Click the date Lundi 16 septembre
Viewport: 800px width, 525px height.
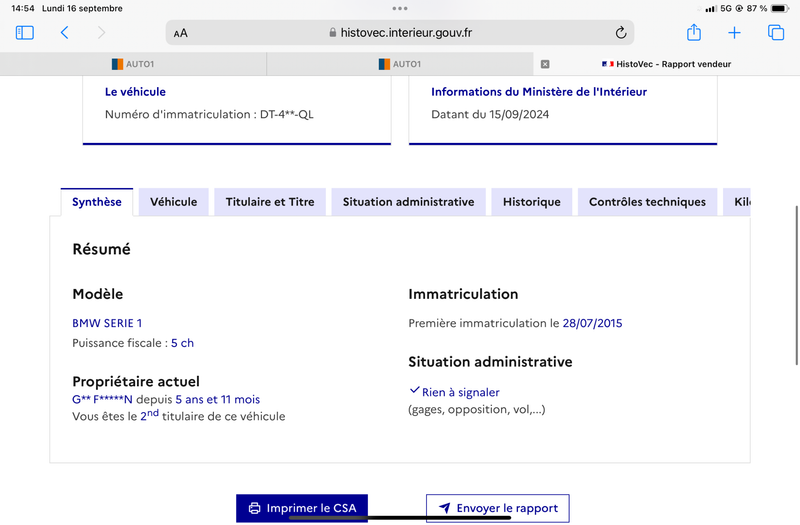coord(82,8)
